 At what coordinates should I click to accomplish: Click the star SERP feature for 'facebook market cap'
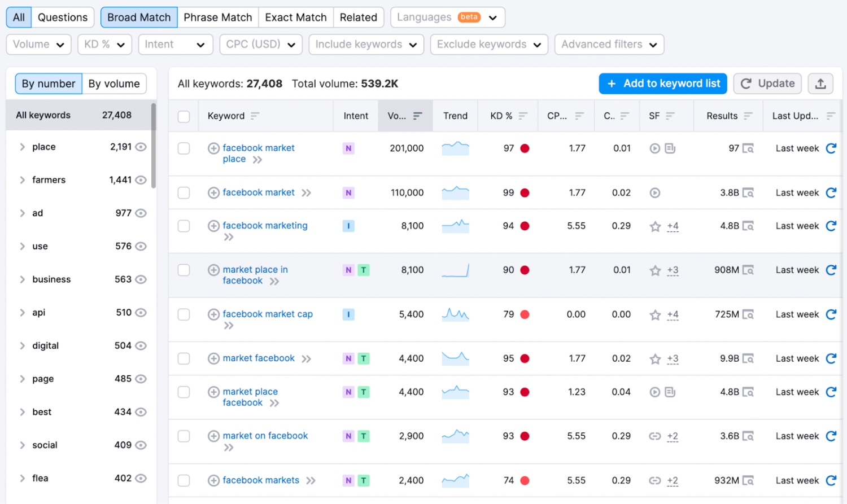pyautogui.click(x=655, y=315)
